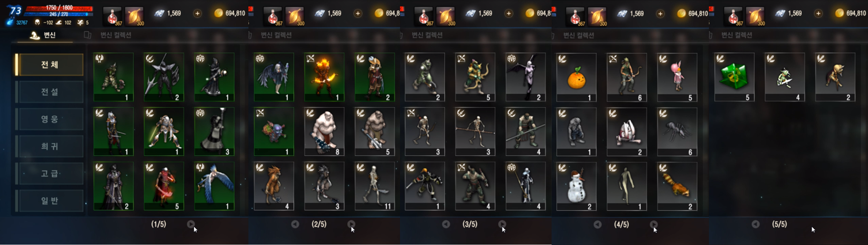Filter by 일반 category
The image size is (868, 245).
50,201
